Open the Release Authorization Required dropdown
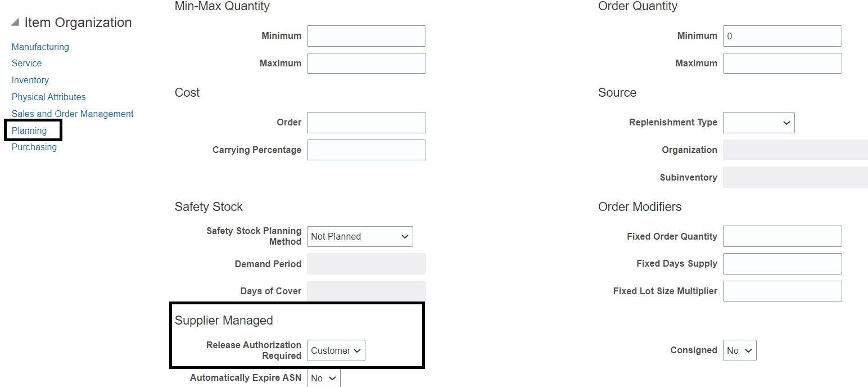This screenshot has height=387, width=868. click(336, 350)
